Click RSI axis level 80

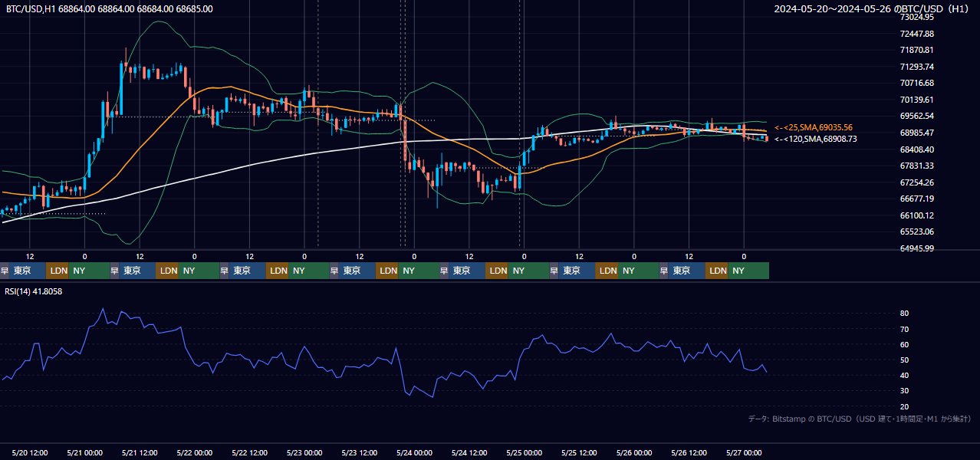click(904, 314)
